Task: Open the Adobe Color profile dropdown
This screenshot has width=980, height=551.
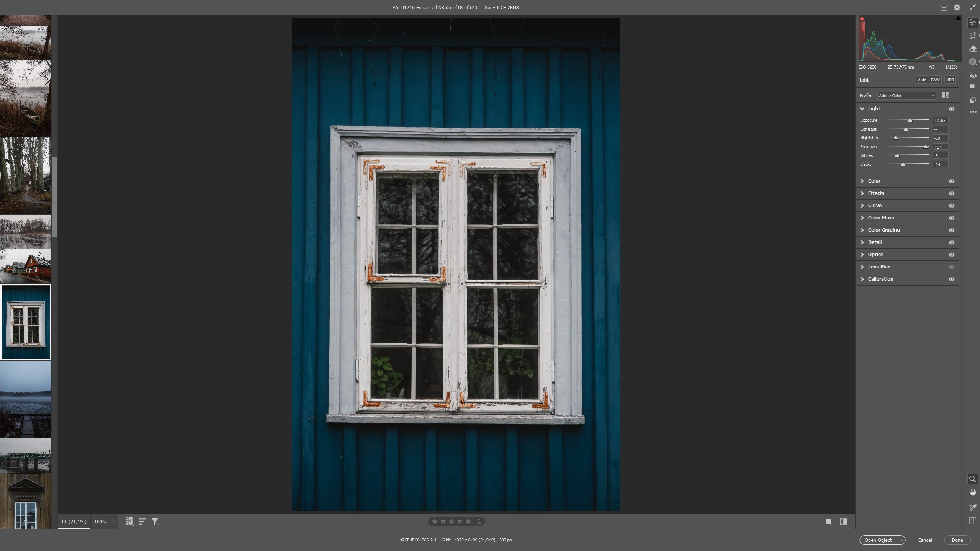Action: (x=906, y=96)
